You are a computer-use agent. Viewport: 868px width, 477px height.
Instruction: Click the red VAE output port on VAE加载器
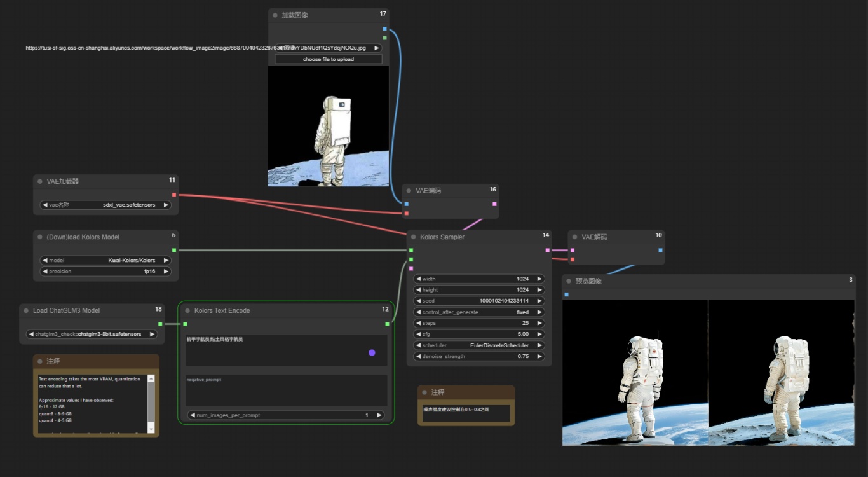174,195
